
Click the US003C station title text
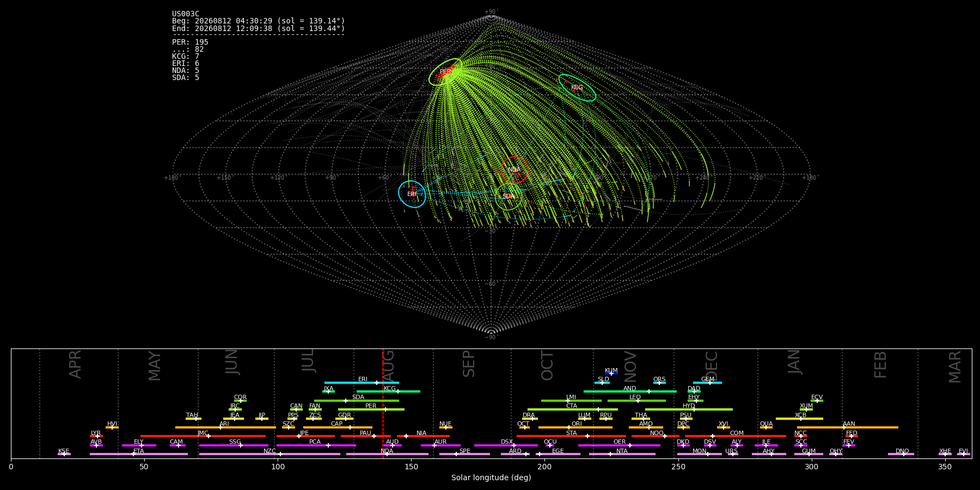click(x=186, y=14)
